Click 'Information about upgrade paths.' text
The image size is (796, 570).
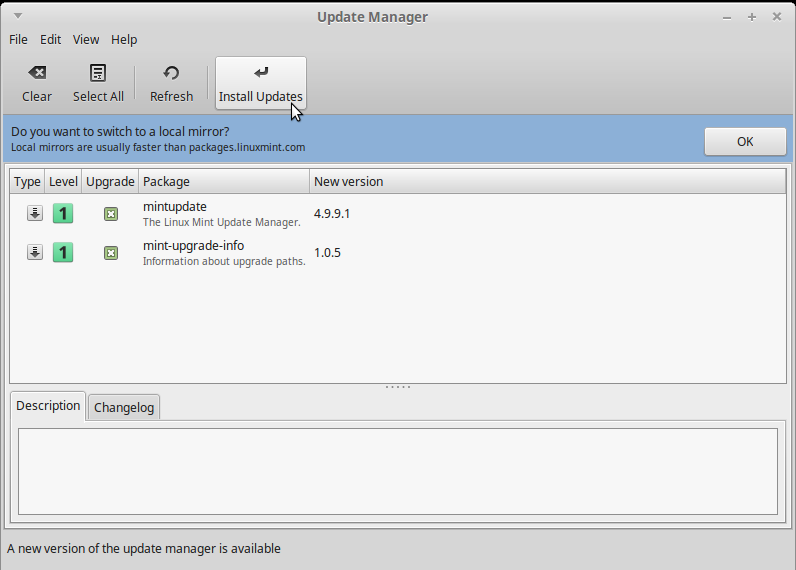coord(224,261)
